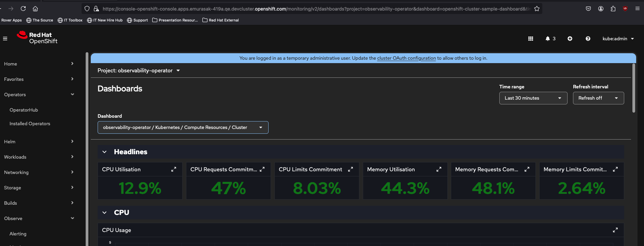The height and width of the screenshot is (246, 644).
Task: Collapse the Observe navigation section
Action: (x=39, y=218)
